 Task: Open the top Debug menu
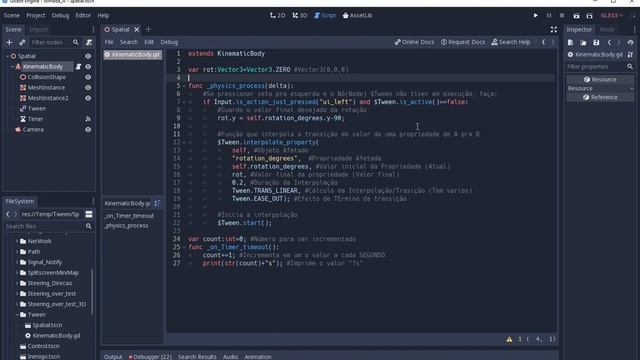60,16
